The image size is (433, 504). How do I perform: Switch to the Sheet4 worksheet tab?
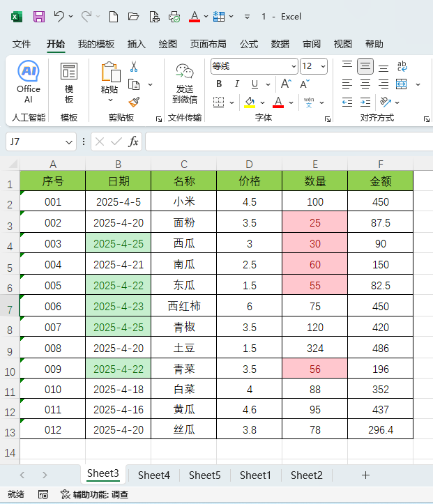[x=154, y=475]
